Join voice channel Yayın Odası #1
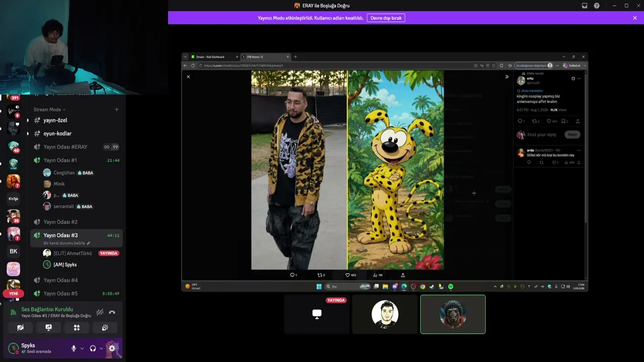The width and height of the screenshot is (644, 362). click(75, 160)
